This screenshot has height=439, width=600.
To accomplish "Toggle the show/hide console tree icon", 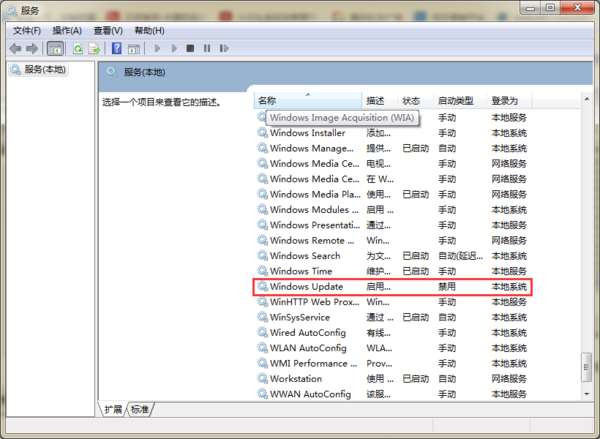I will click(55, 49).
